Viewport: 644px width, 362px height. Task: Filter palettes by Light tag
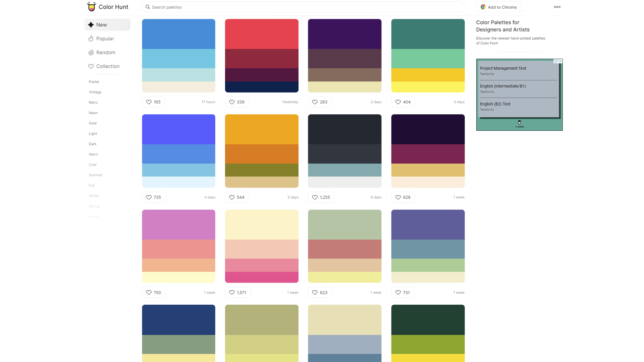(x=93, y=134)
